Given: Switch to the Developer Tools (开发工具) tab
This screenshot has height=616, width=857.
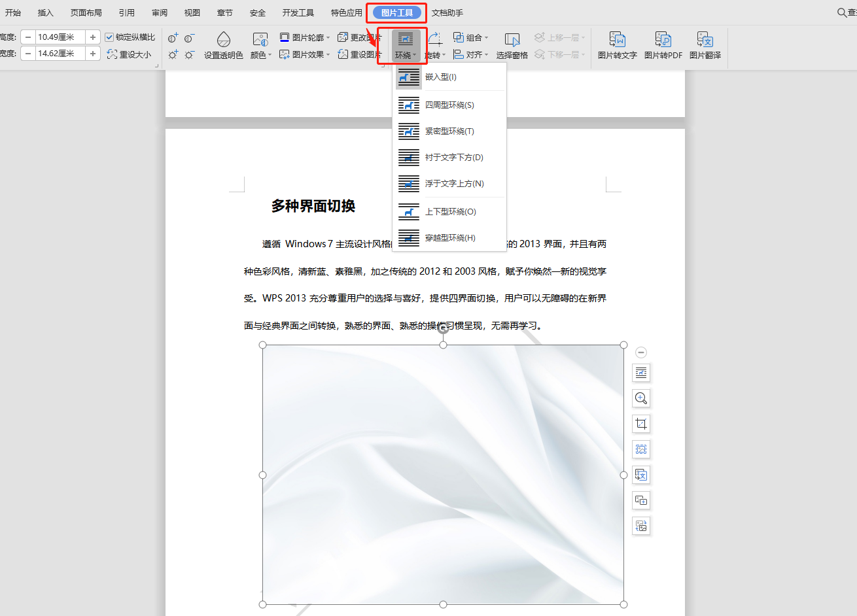Looking at the screenshot, I should (x=298, y=12).
